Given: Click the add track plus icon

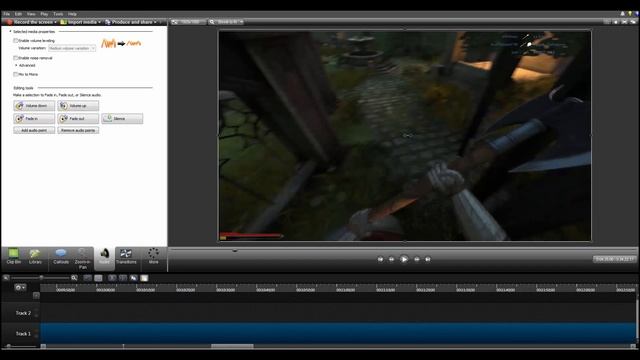Looking at the screenshot, I should [36, 295].
